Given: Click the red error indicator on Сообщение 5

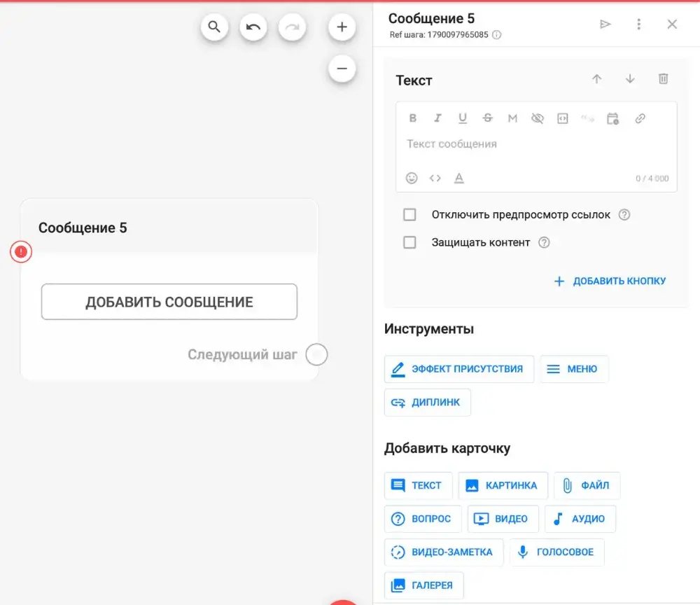Looking at the screenshot, I should point(21,252).
